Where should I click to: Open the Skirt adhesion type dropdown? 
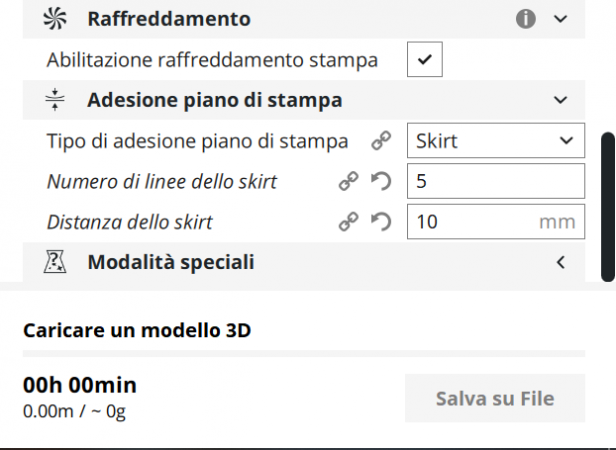495,141
